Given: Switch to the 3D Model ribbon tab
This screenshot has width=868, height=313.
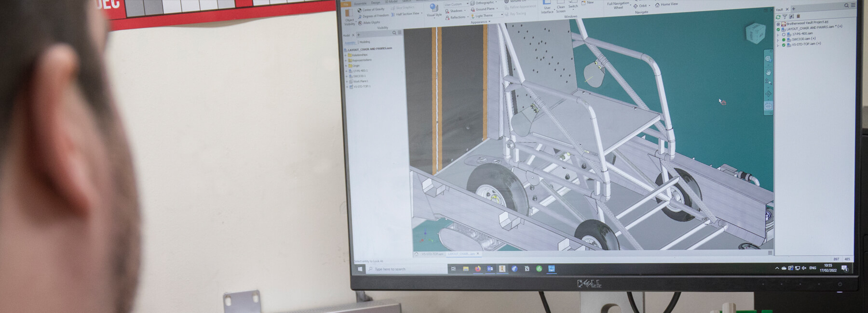Looking at the screenshot, I should [x=391, y=1].
